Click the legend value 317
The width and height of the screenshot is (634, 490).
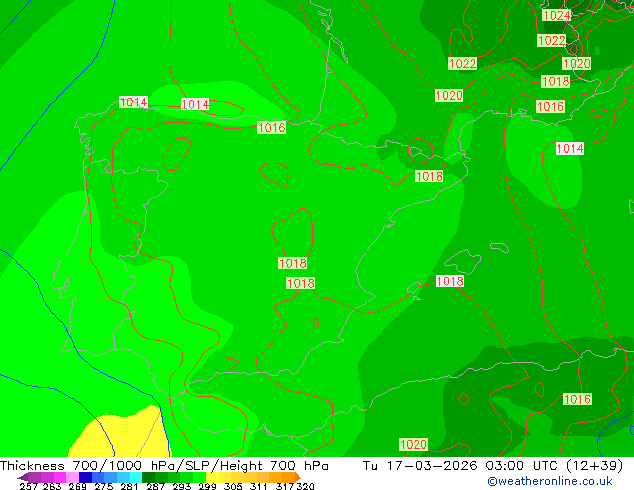(285, 486)
